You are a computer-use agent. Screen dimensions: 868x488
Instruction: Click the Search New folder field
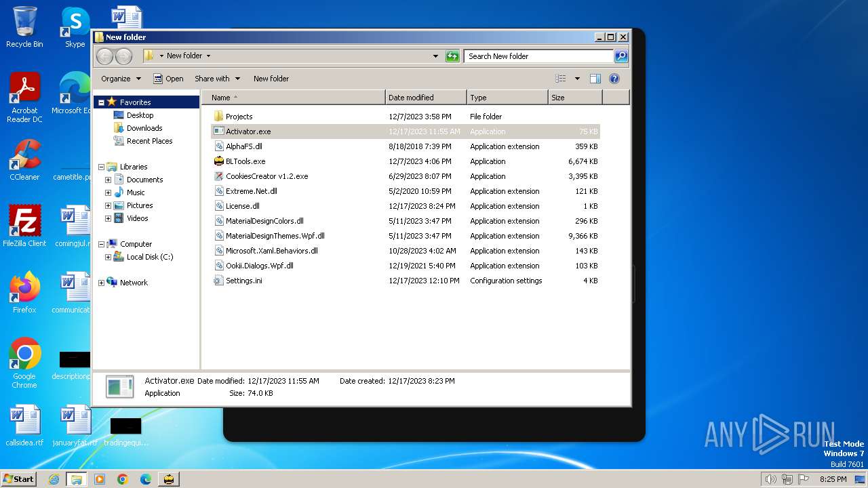click(x=539, y=56)
